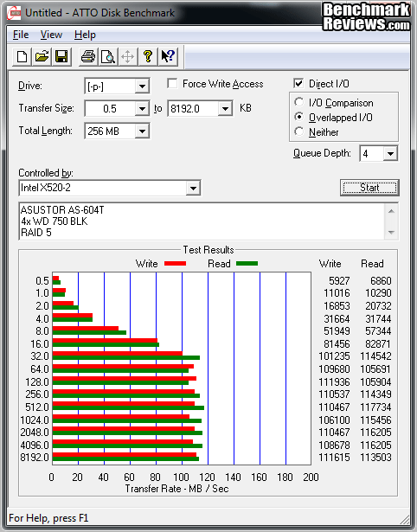Screen dimensions: 417x532
Task: Open the Help menu
Action: tap(85, 35)
